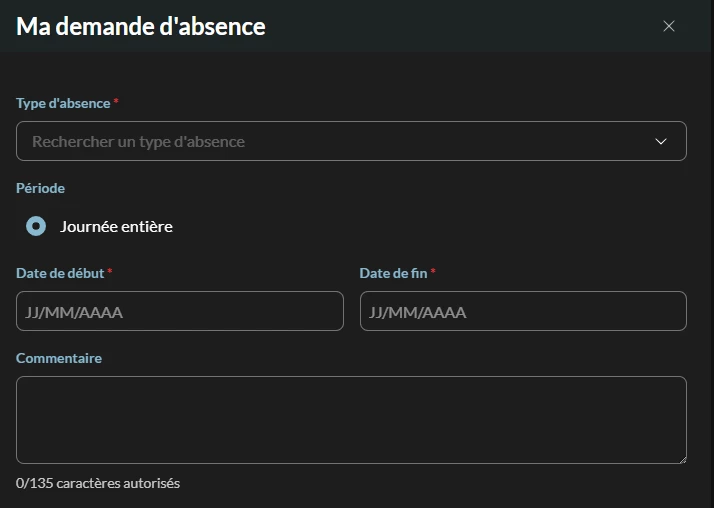This screenshot has width=714, height=508.
Task: Click the '0/135 caractères autorisés' counter text
Action: [x=98, y=483]
